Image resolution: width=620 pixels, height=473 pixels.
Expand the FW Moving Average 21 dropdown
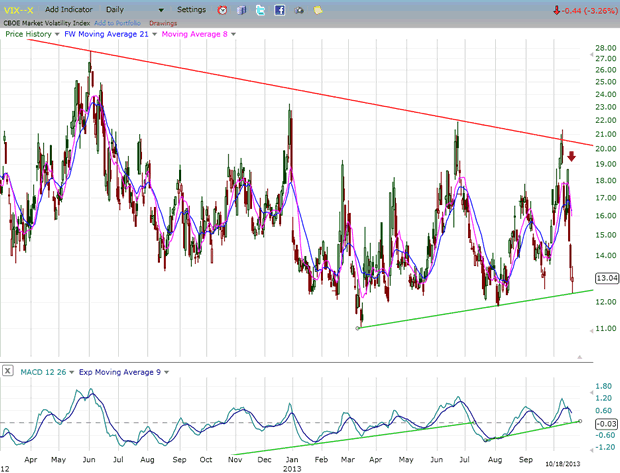click(x=156, y=34)
